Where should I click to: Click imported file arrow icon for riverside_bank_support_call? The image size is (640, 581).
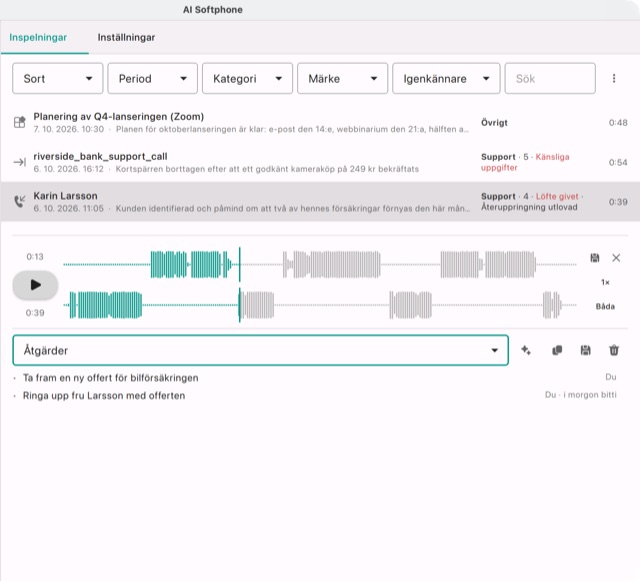pyautogui.click(x=19, y=162)
